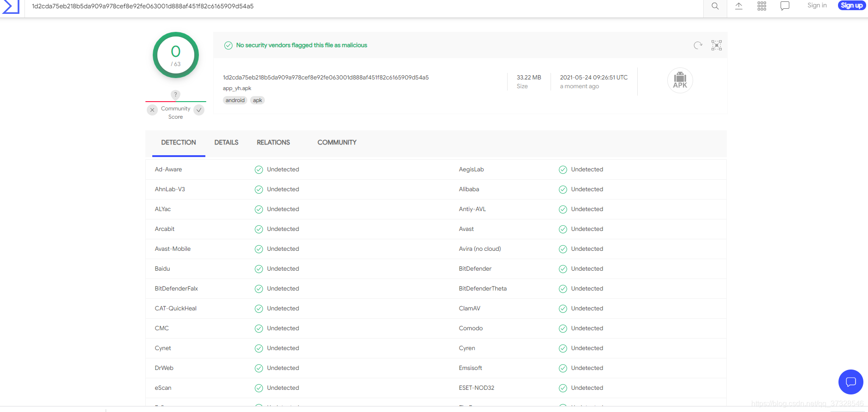
Task: Click the detection score circle 0/63
Action: click(176, 55)
